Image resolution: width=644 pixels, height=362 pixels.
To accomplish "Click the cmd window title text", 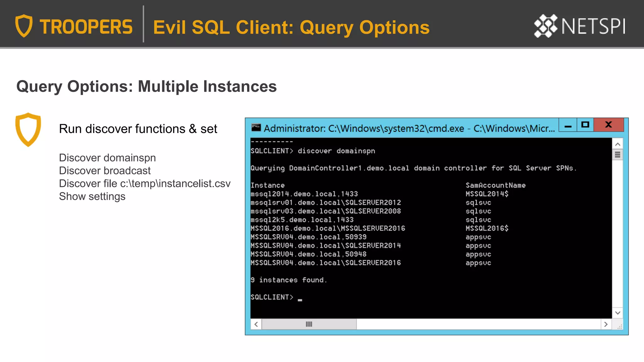I will point(409,129).
